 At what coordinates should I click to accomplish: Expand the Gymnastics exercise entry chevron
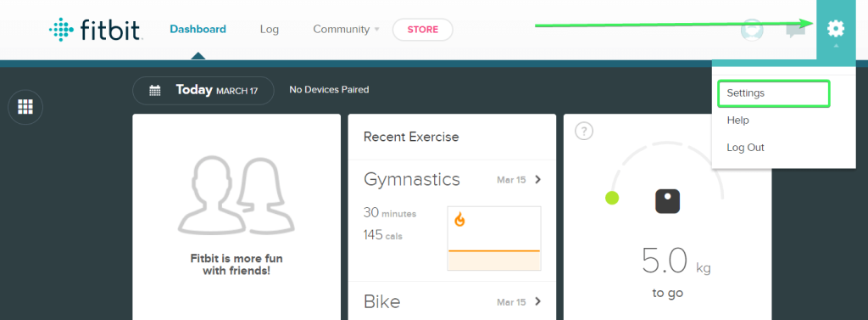click(537, 180)
